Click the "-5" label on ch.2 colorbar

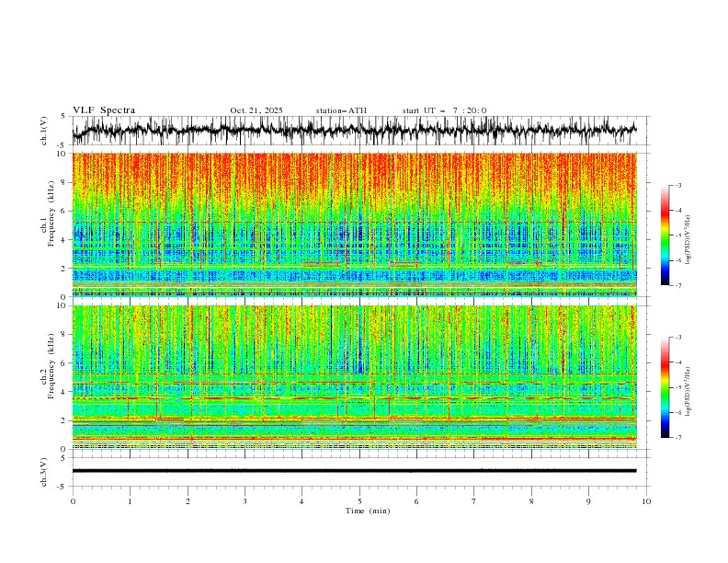tap(678, 387)
